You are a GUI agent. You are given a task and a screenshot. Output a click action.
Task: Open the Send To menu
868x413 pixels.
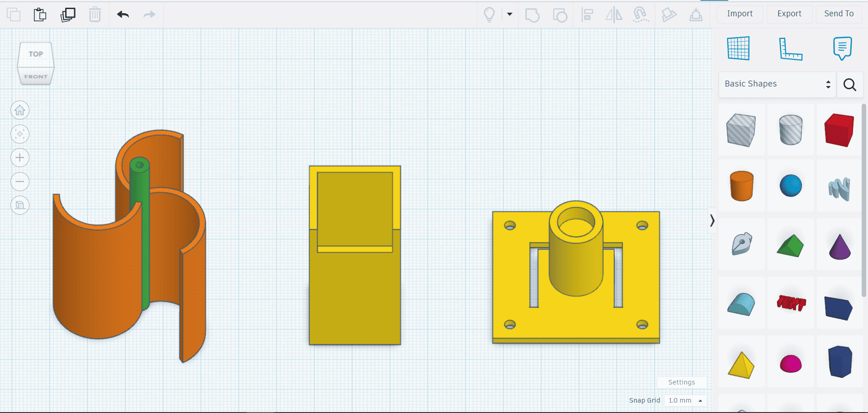tap(839, 14)
